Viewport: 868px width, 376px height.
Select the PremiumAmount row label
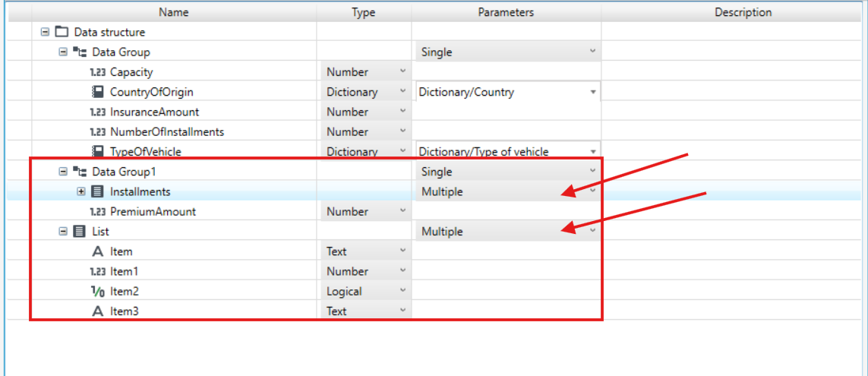coord(153,211)
